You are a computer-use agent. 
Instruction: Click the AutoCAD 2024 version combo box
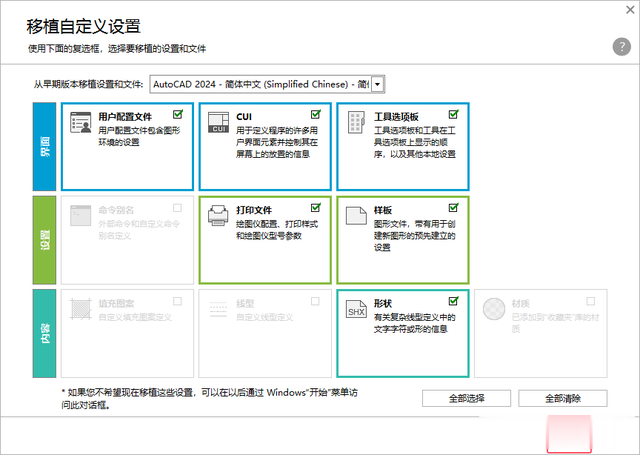pos(267,84)
